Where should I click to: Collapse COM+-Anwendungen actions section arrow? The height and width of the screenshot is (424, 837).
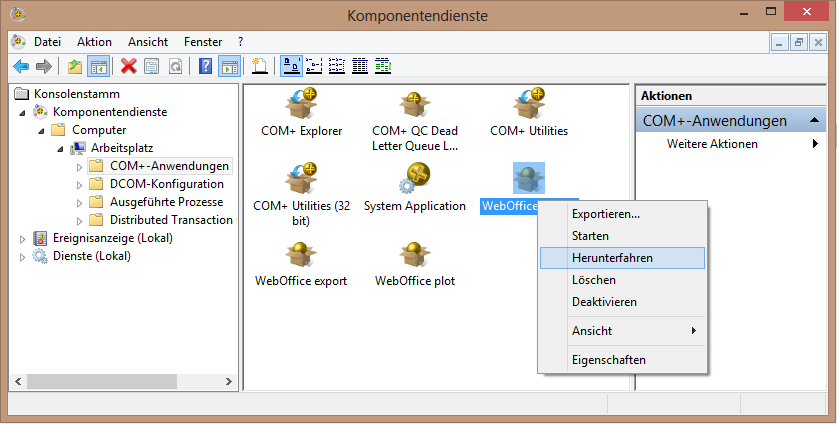pyautogui.click(x=815, y=120)
